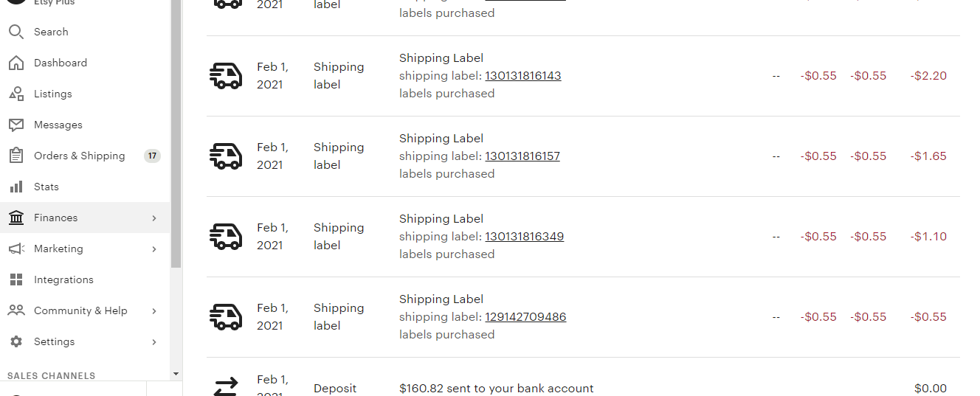Open Dashboard via the house icon
980x396 pixels.
[x=16, y=63]
